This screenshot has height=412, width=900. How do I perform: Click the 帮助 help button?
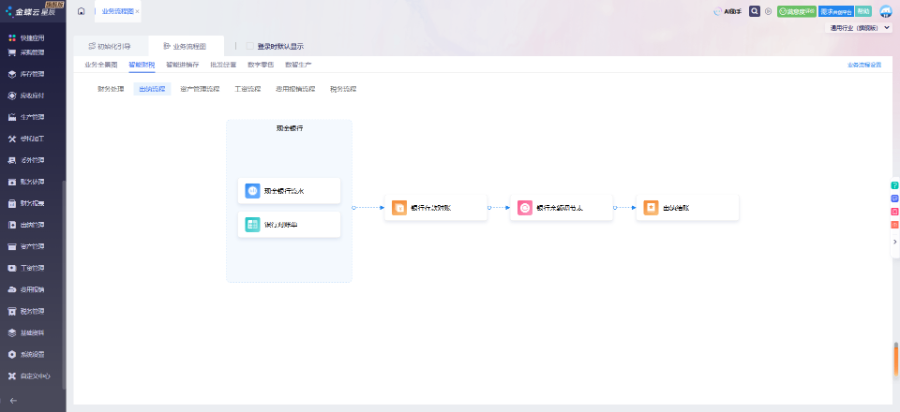(x=863, y=11)
